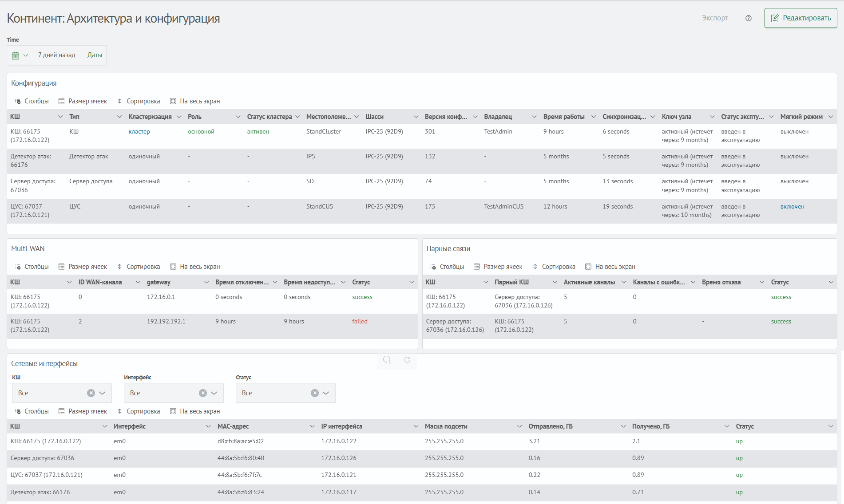Open Столбцы in Парные связи panel
Image resolution: width=844 pixels, height=504 pixels.
tap(447, 267)
